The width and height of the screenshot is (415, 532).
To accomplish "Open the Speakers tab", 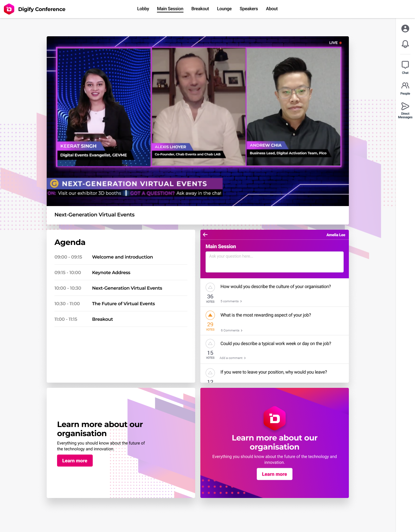I will pos(249,9).
